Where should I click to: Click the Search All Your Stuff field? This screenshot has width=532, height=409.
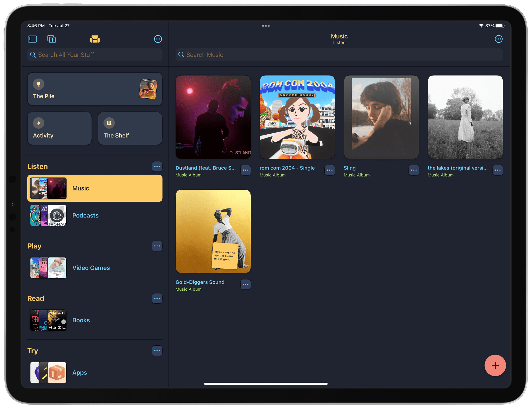(95, 55)
